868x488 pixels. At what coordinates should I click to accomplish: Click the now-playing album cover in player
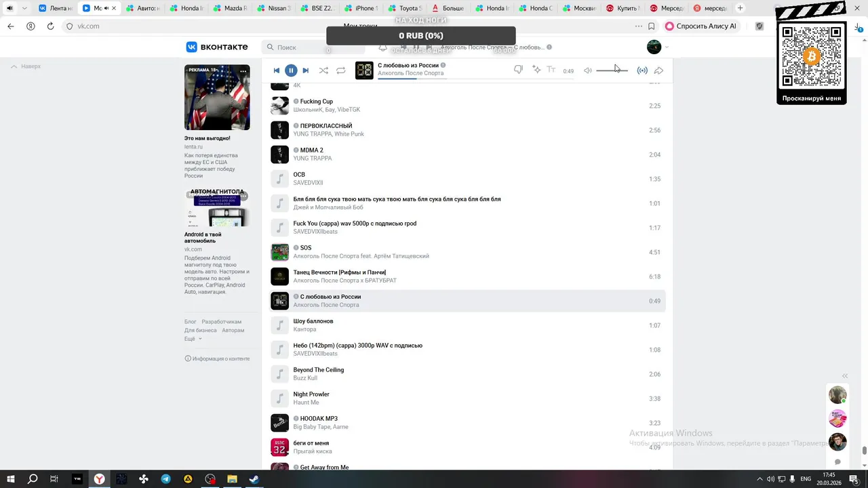tap(365, 70)
